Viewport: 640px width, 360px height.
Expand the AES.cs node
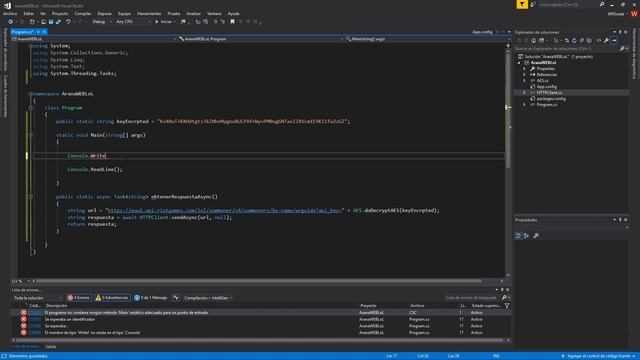(524, 81)
